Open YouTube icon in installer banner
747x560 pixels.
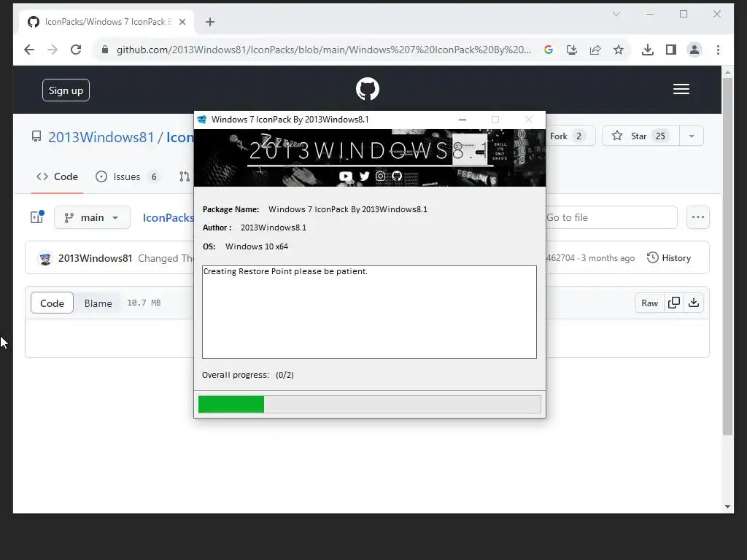pyautogui.click(x=346, y=176)
